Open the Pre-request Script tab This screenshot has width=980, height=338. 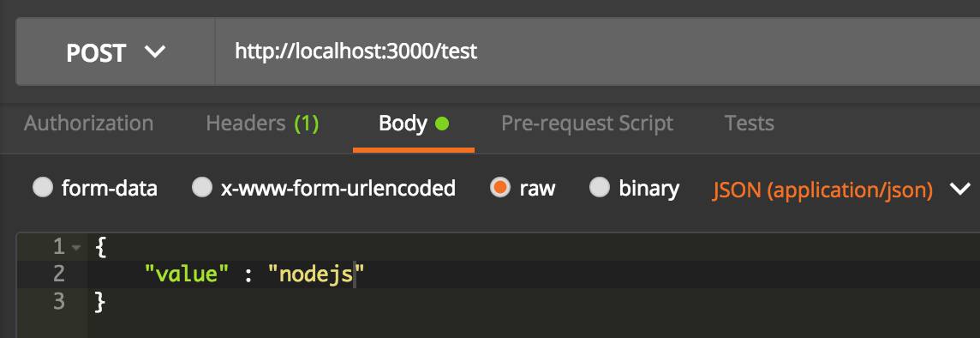point(588,124)
